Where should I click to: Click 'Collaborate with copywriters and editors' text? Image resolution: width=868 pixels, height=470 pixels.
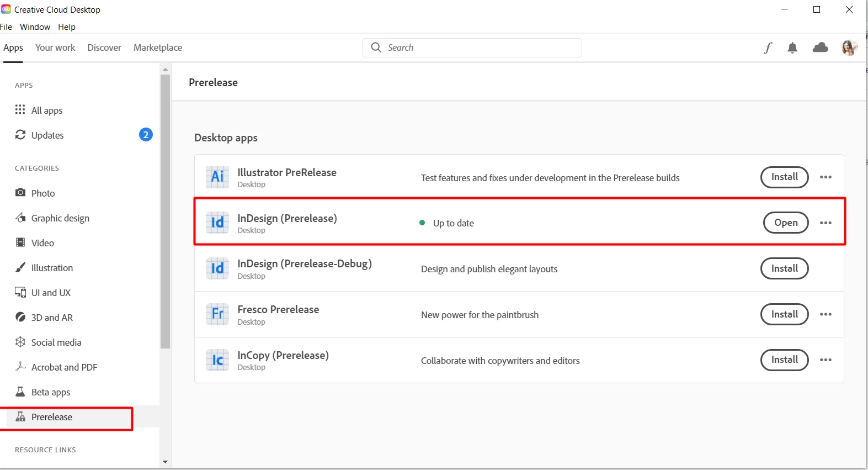point(500,361)
